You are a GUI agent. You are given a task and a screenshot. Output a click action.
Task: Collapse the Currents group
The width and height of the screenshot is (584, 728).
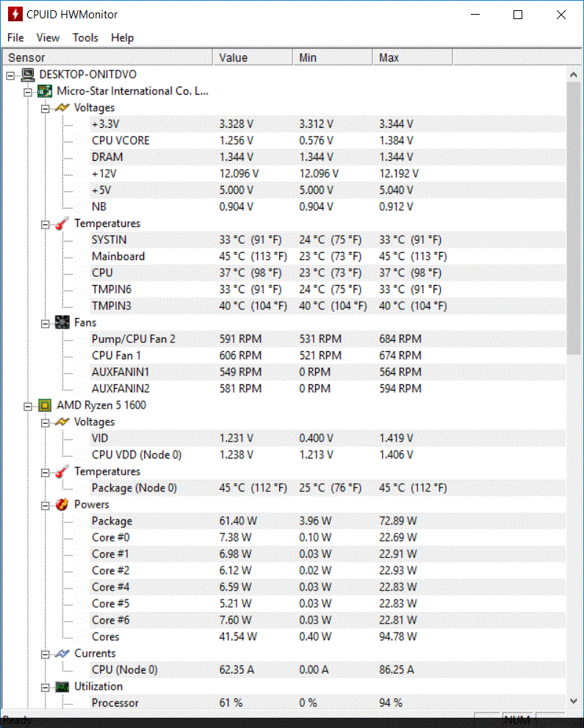(x=45, y=655)
